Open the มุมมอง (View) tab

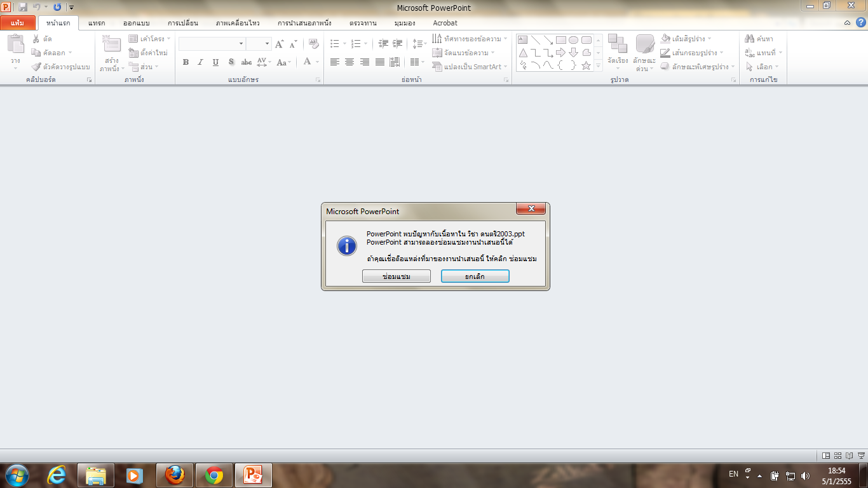[405, 23]
